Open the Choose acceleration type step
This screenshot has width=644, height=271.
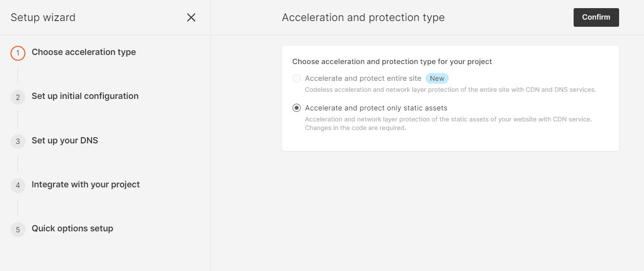click(84, 52)
